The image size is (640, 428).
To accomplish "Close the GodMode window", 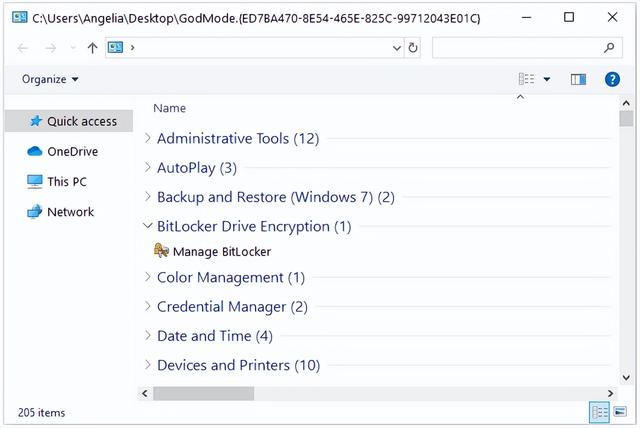I will [612, 17].
